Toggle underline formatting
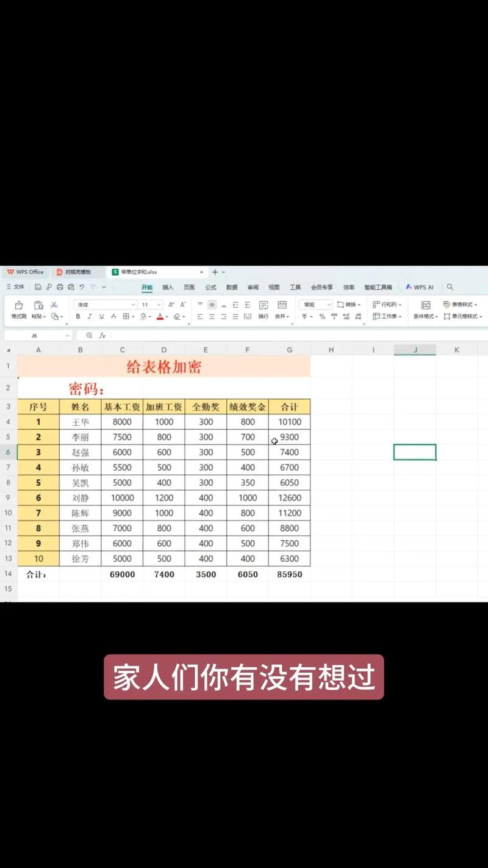Screen dimensions: 488x868 pos(101,316)
